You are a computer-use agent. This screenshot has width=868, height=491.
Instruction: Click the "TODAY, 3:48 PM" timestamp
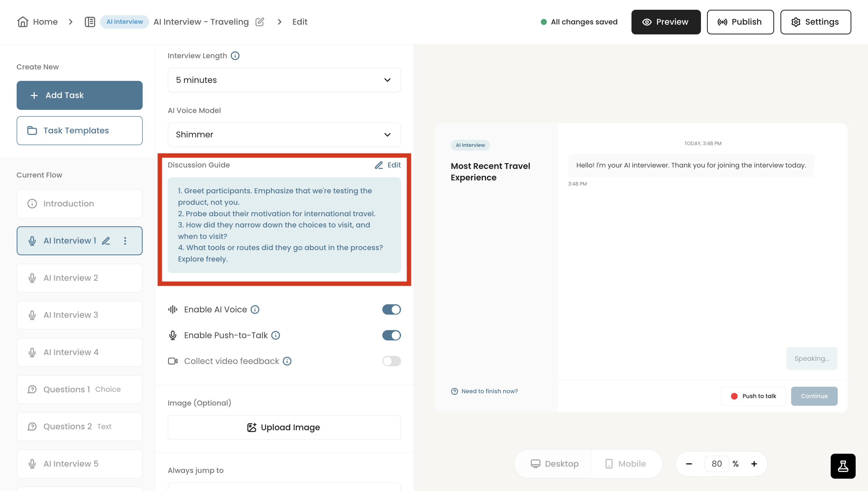point(703,143)
